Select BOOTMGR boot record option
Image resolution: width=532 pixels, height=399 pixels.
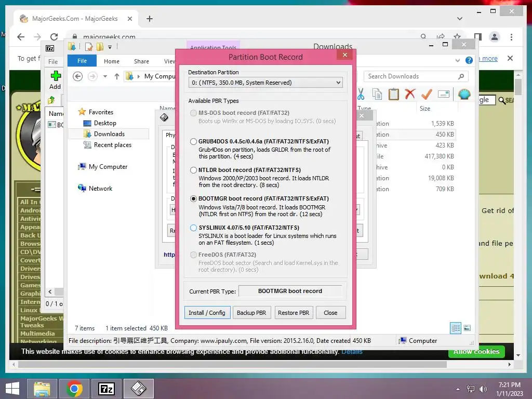193,198
